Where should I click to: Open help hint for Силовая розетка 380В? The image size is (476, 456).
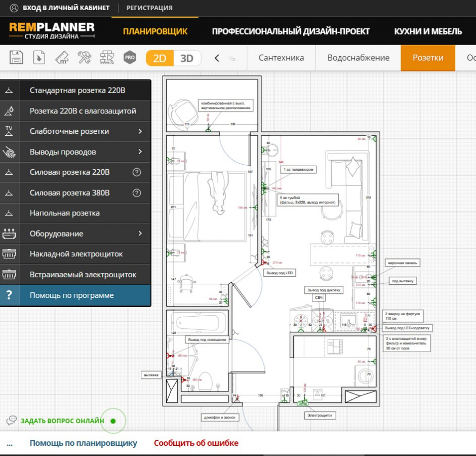[137, 193]
